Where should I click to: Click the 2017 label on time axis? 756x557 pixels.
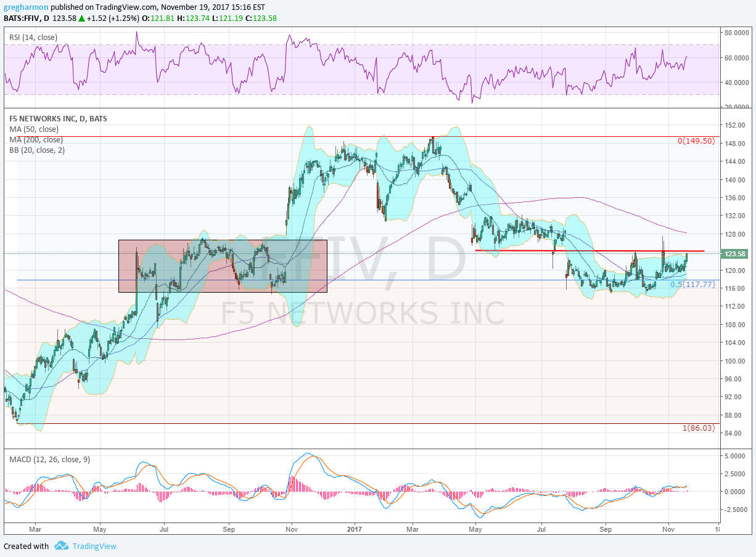pyautogui.click(x=355, y=529)
